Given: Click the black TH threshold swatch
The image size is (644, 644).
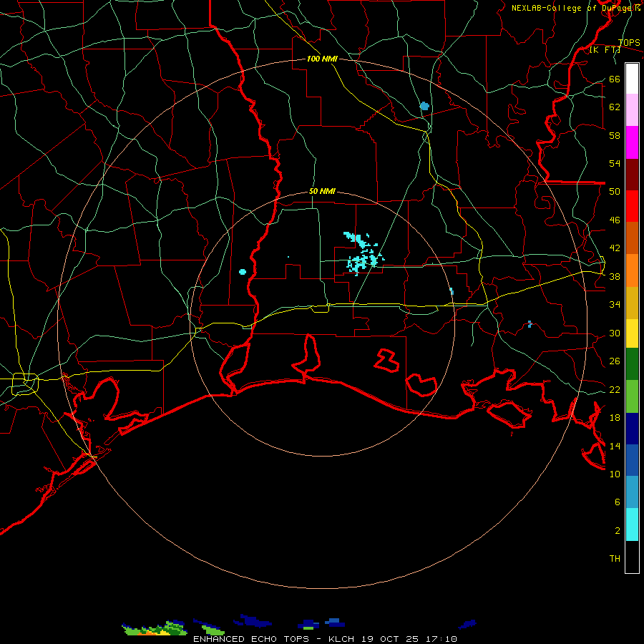Looking at the screenshot, I should [x=632, y=557].
